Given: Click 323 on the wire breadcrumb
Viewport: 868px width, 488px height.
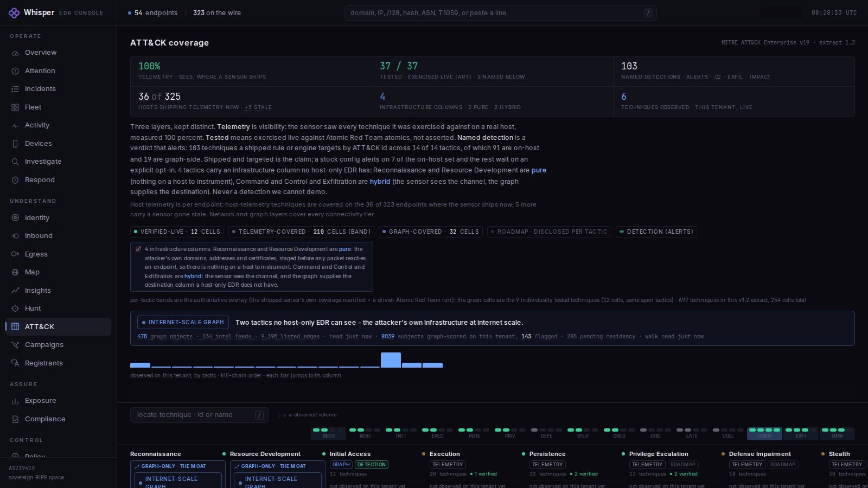Looking at the screenshot, I should pos(217,13).
